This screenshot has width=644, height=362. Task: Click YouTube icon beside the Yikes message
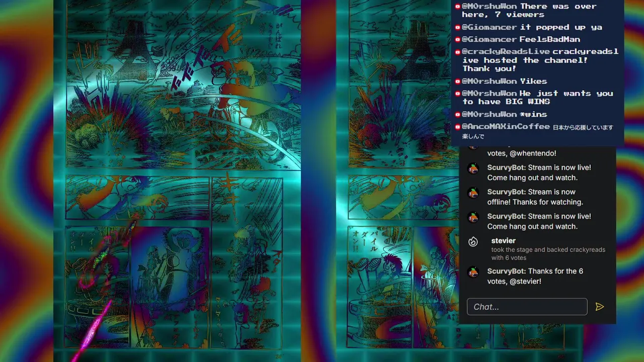point(457,81)
